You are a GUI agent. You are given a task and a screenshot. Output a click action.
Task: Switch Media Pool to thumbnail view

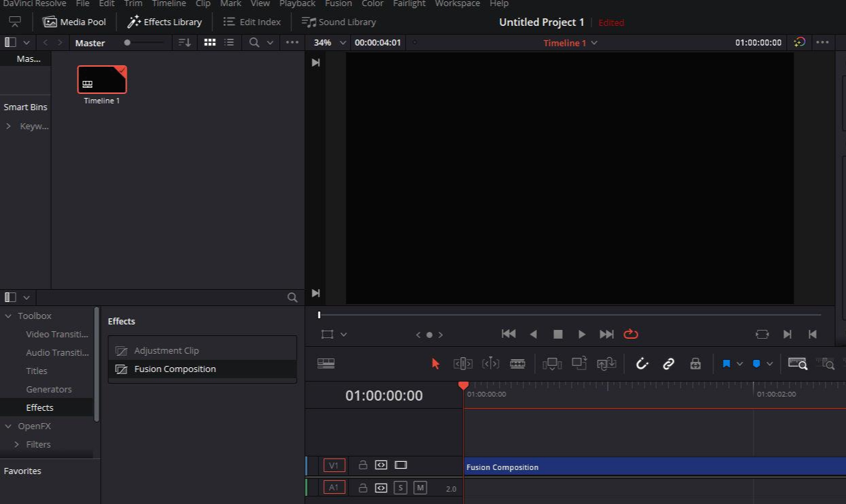210,42
